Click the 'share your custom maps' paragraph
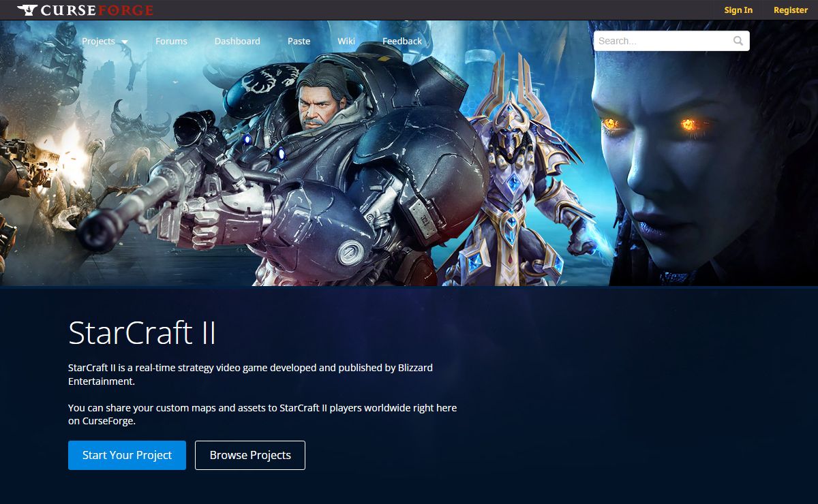This screenshot has height=504, width=818. coord(262,415)
